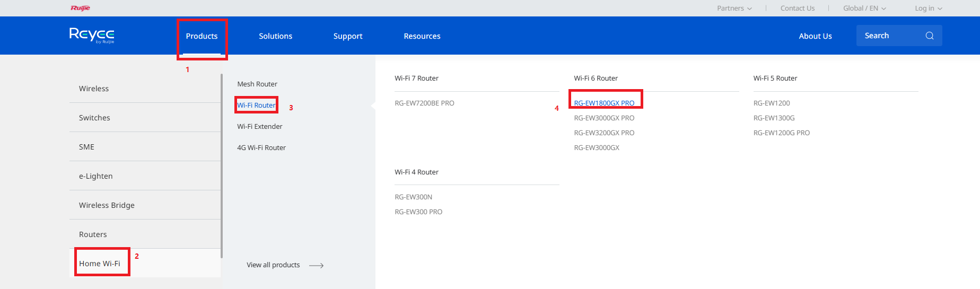Open the Solutions menu
Image resolution: width=980 pixels, height=289 pixels.
pyautogui.click(x=275, y=36)
